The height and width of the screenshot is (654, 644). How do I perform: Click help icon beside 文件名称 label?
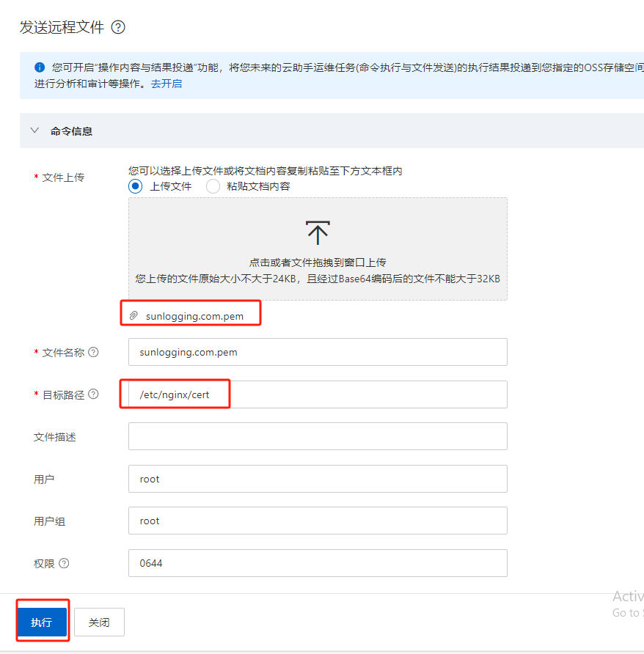tap(93, 352)
